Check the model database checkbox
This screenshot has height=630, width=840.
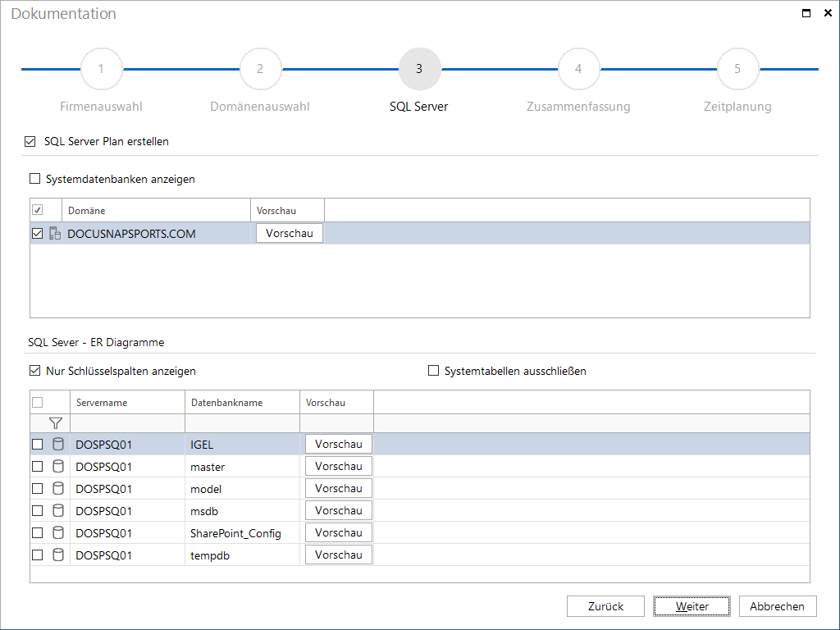pyautogui.click(x=38, y=489)
